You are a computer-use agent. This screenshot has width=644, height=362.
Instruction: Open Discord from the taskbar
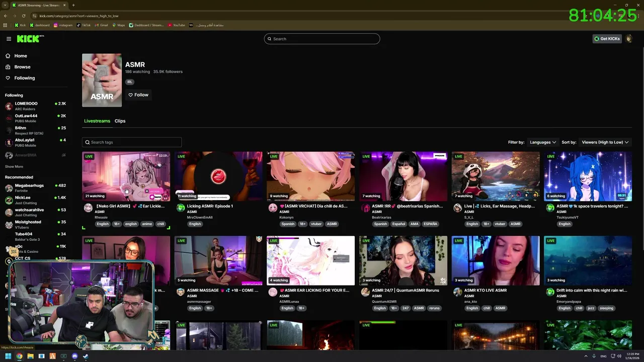(x=74, y=356)
